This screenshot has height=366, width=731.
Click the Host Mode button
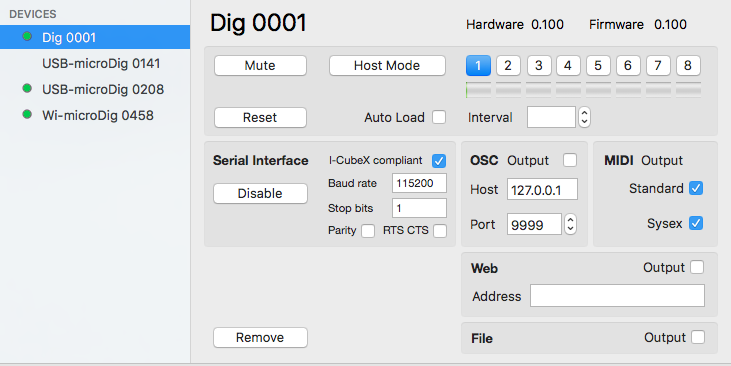click(387, 66)
